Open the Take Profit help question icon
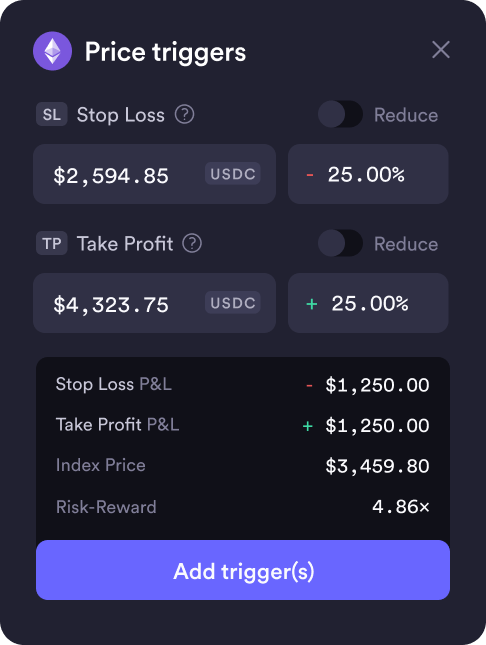Viewport: 486px width, 645px height. [192, 244]
